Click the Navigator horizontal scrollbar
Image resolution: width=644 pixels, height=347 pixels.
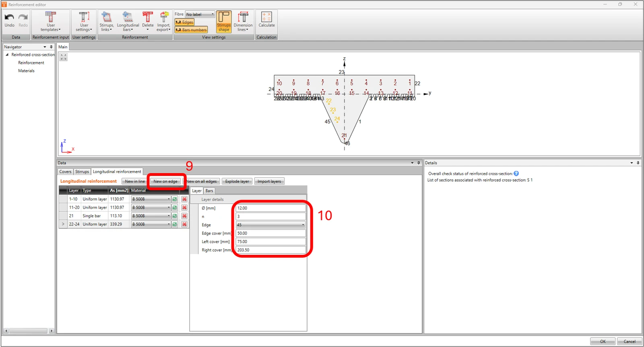point(28,331)
